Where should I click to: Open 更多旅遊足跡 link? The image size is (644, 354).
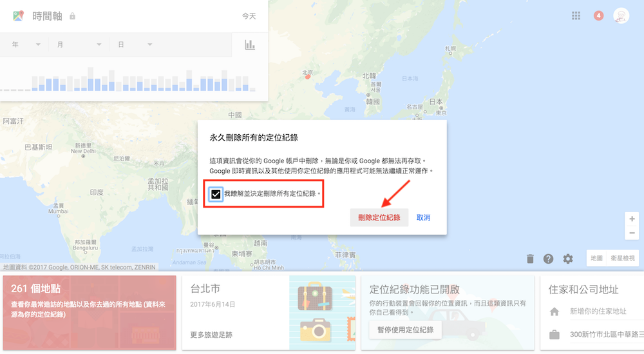click(211, 335)
